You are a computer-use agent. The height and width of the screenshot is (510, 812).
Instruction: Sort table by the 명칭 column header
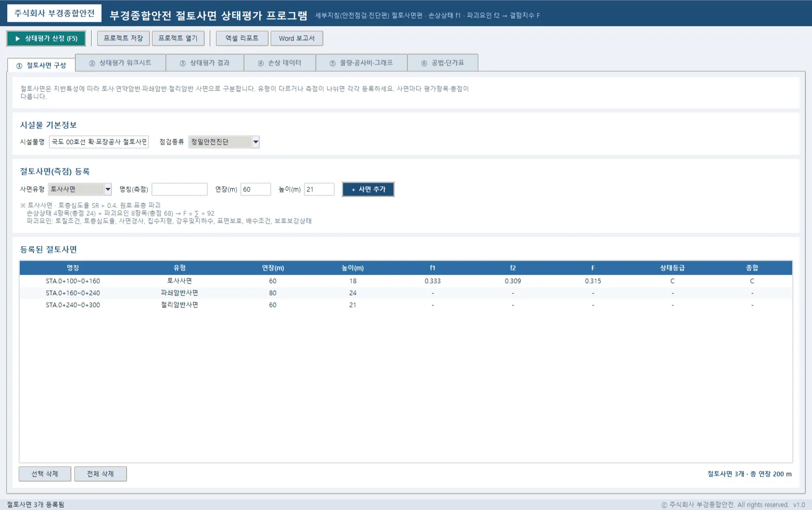pyautogui.click(x=73, y=268)
